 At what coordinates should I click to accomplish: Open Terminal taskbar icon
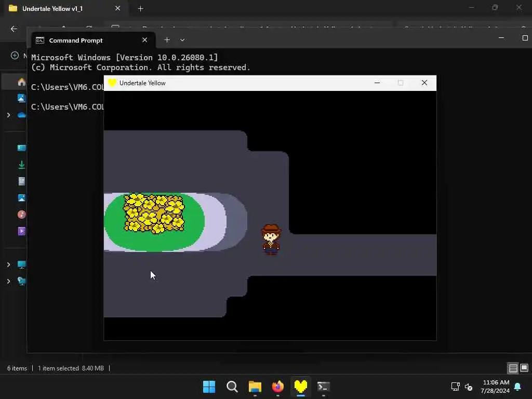[x=323, y=387]
